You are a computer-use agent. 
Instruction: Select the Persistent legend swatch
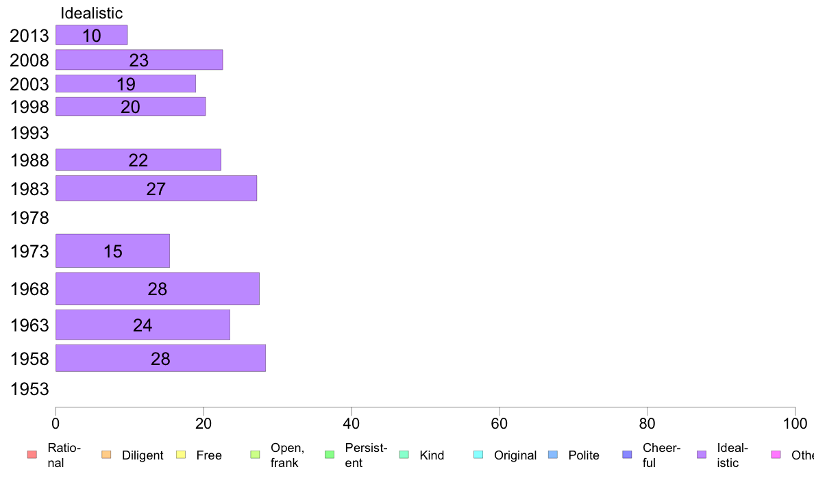(x=330, y=455)
